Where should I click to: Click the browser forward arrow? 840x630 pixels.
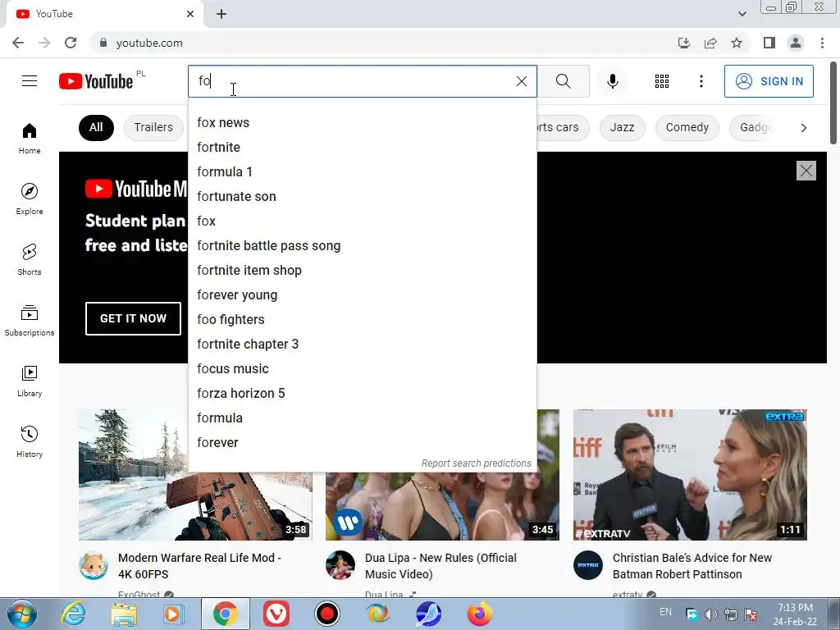44,43
